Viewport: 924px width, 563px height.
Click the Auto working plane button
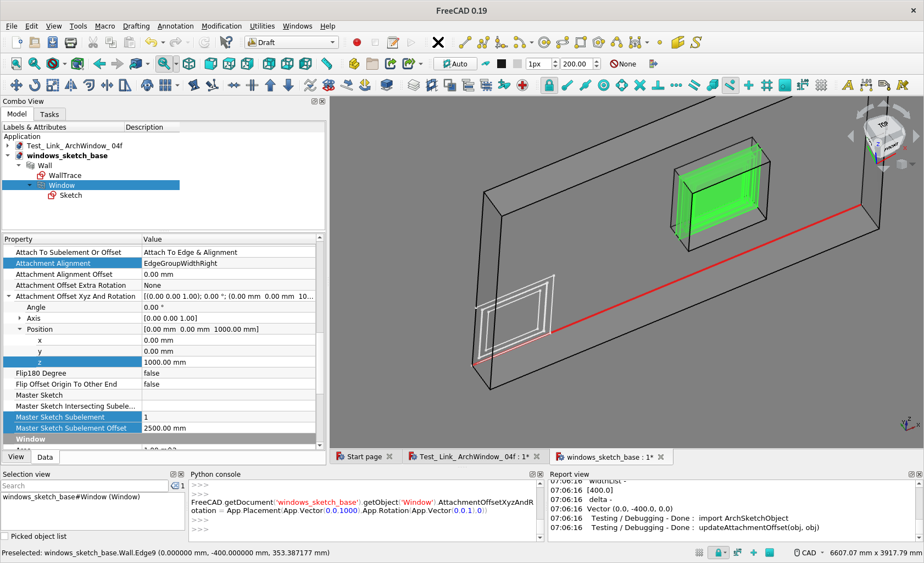point(455,64)
